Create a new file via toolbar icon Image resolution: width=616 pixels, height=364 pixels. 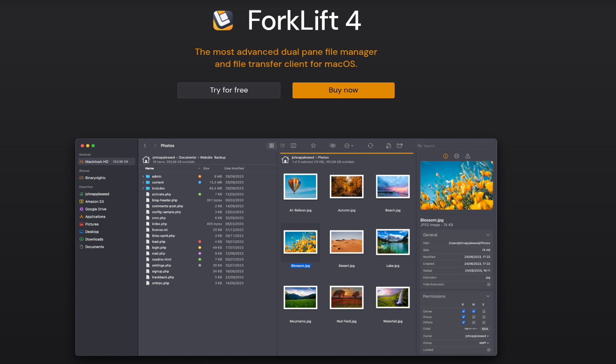click(x=388, y=146)
